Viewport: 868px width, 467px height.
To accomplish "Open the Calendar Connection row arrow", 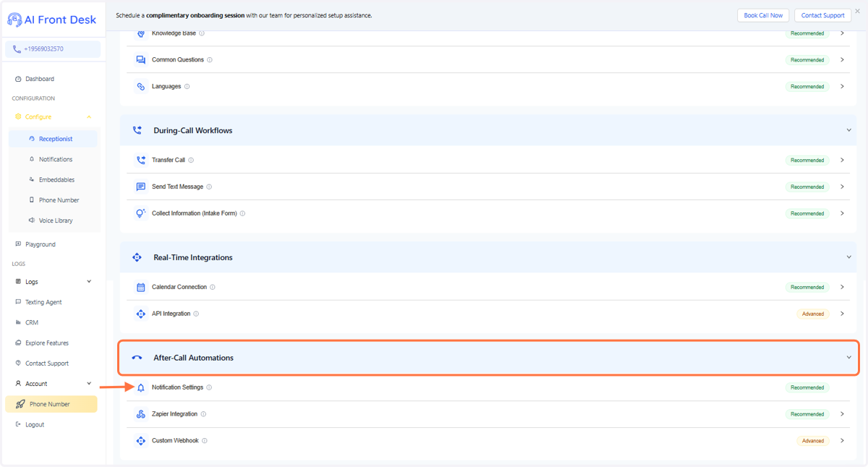I will coord(842,287).
